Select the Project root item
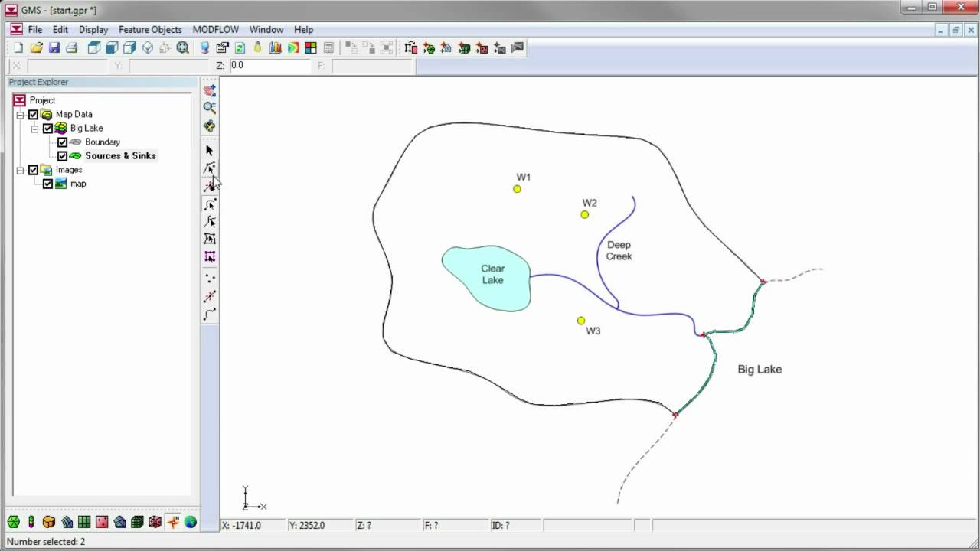The height and width of the screenshot is (551, 980). [x=42, y=100]
